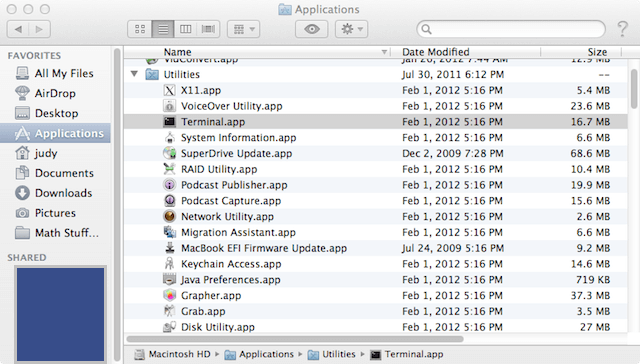This screenshot has height=364, width=640.
Task: Switch to list view
Action: (x=163, y=29)
